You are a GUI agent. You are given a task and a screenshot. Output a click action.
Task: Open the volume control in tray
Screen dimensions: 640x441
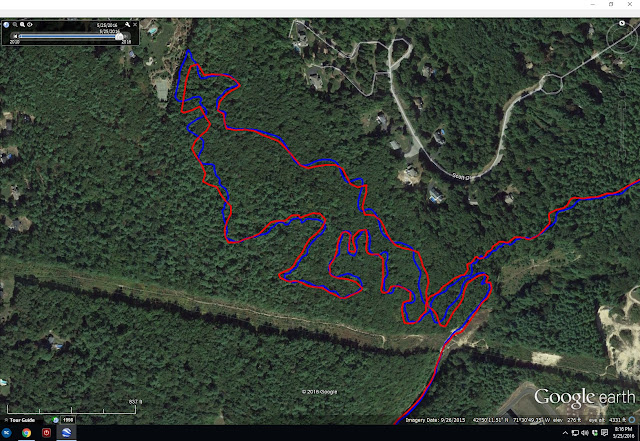[585, 433]
